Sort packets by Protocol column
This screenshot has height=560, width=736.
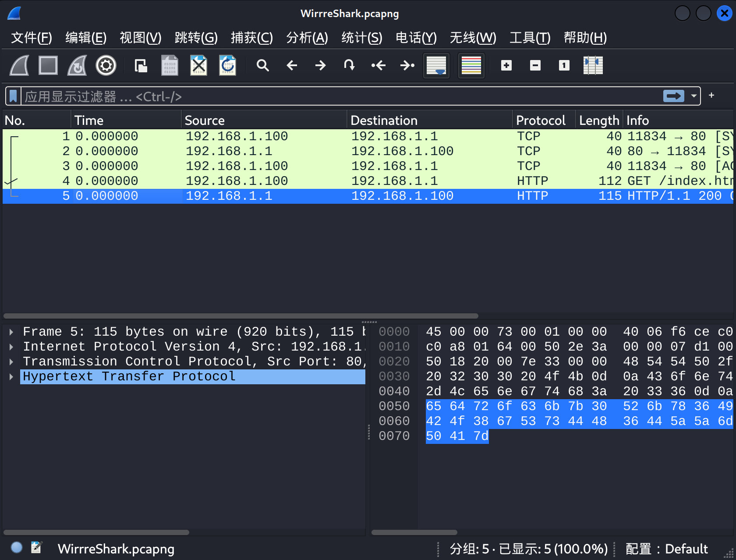point(544,120)
